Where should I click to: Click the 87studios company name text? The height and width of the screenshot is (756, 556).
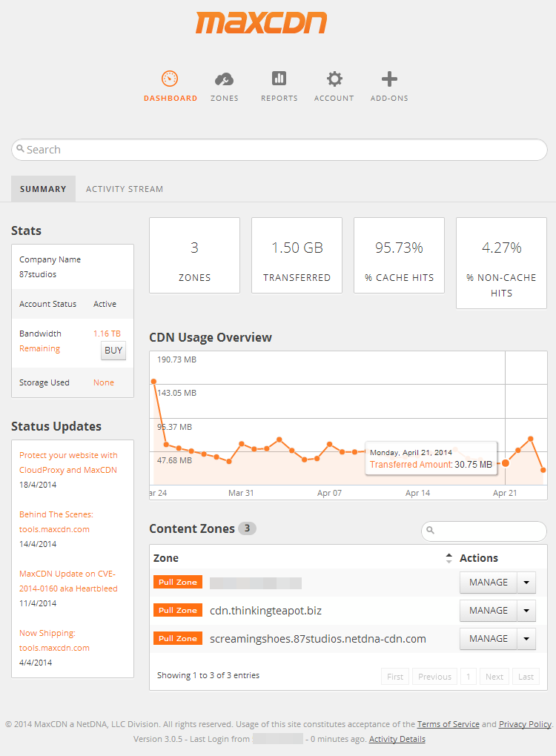point(38,274)
